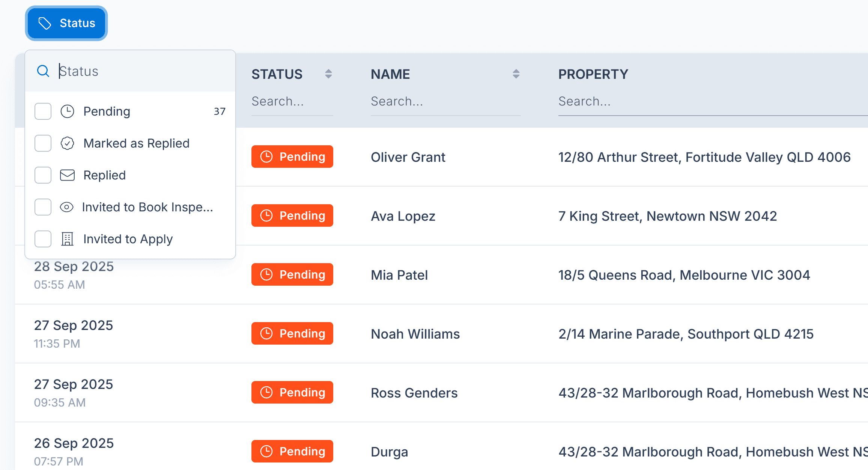
Task: Toggle the Status filter dropdown button
Action: [66, 23]
